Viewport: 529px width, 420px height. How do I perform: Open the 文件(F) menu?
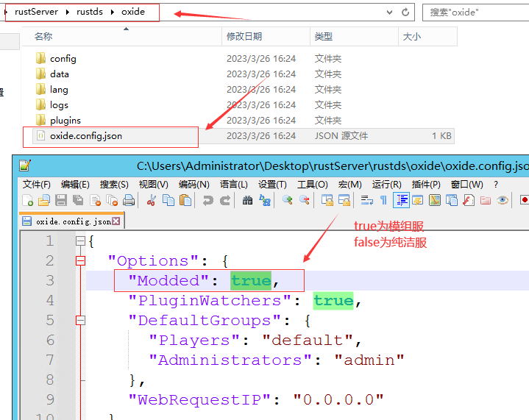pyautogui.click(x=37, y=185)
